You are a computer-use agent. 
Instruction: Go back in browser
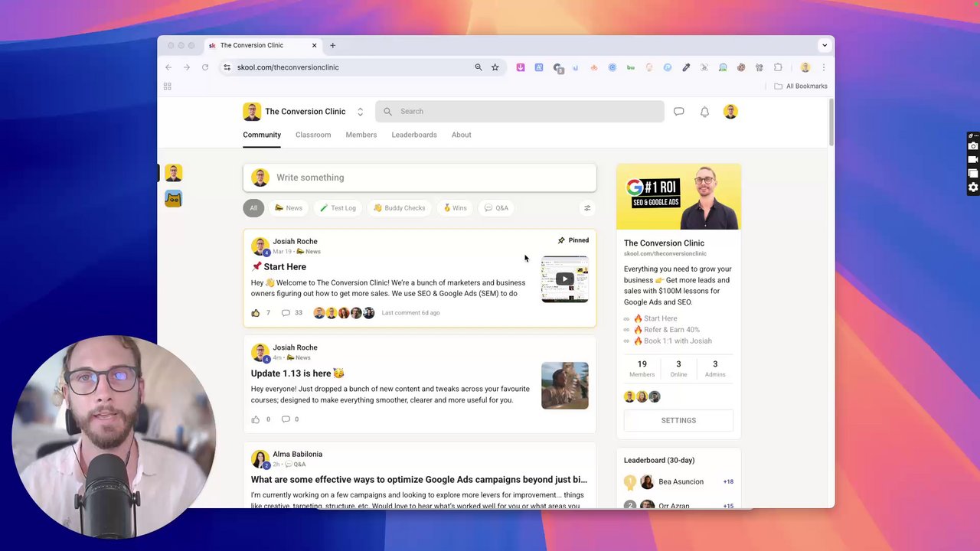point(168,67)
